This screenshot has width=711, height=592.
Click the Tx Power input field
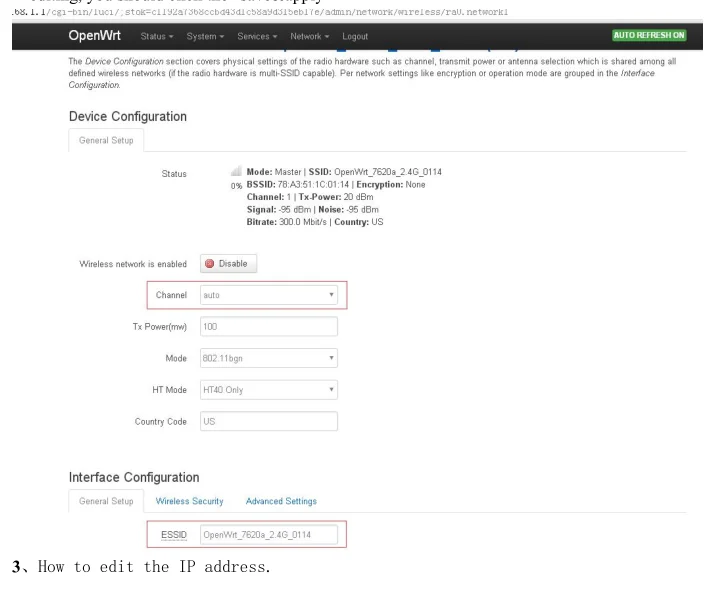point(269,326)
